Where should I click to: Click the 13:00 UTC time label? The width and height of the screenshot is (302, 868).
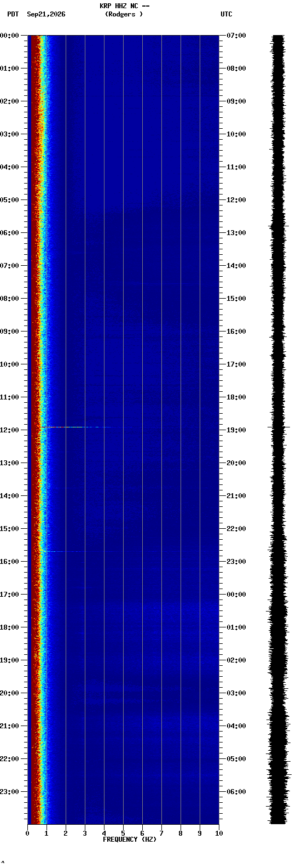[236, 233]
